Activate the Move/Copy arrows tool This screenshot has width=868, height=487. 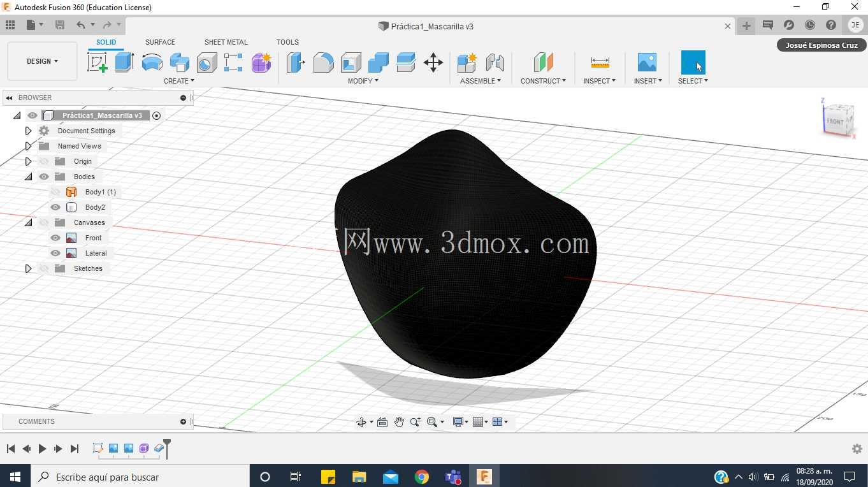433,62
